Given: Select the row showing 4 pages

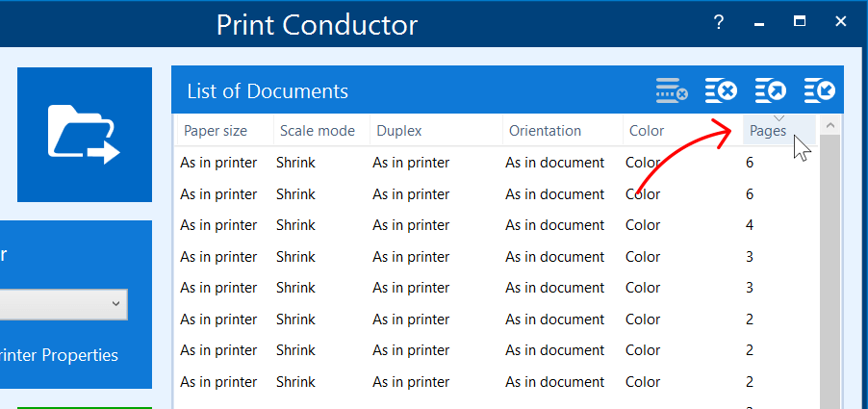Looking at the screenshot, I should 481,225.
